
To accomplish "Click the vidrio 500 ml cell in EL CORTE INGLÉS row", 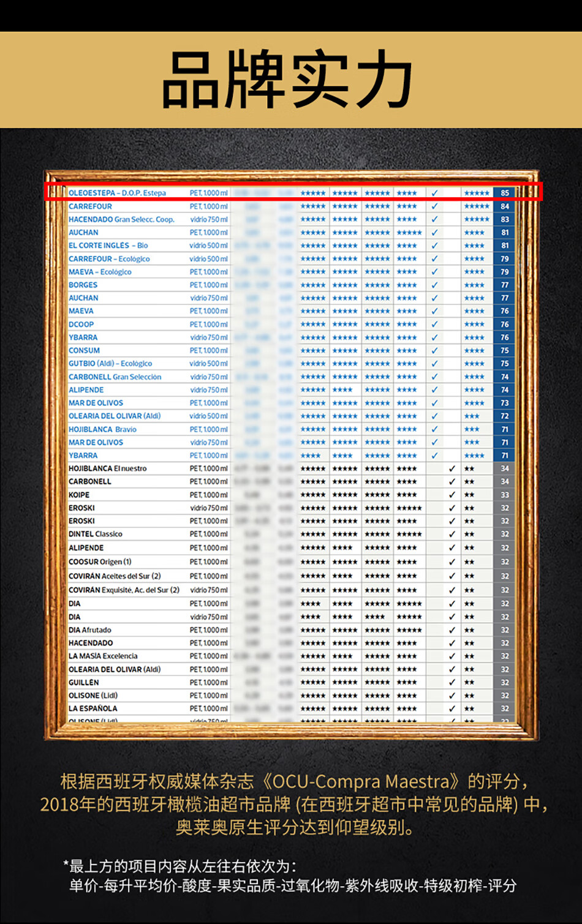I will pyautogui.click(x=208, y=246).
